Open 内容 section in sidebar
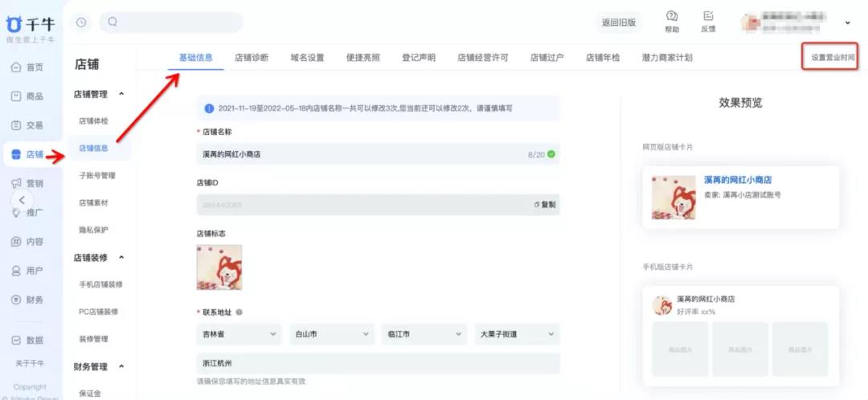Screen dimensions: 868x400 (x=27, y=242)
